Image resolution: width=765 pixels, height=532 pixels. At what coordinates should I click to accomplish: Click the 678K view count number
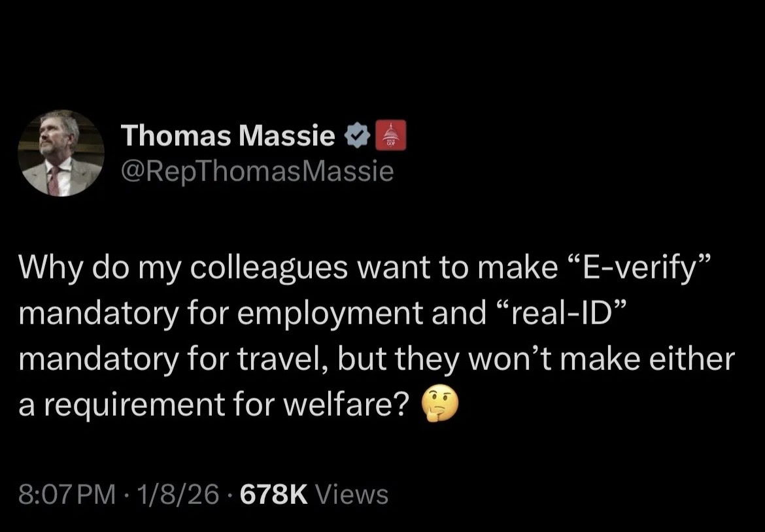click(273, 494)
